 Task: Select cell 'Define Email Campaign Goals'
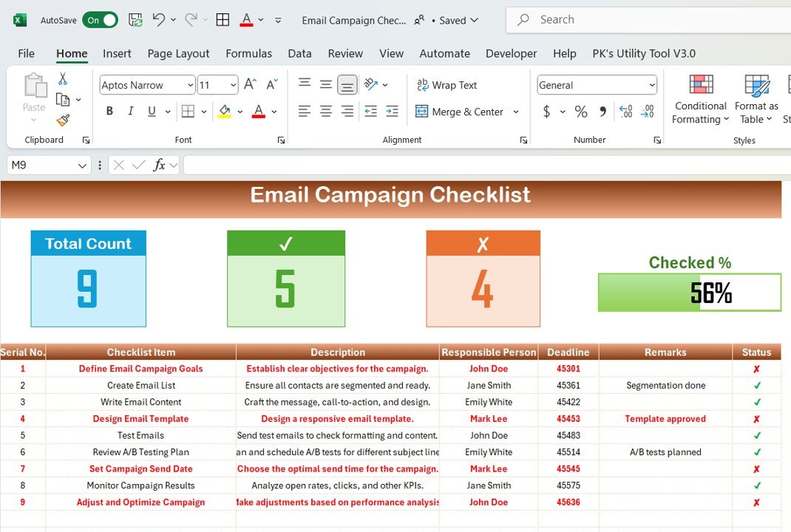tap(140, 369)
